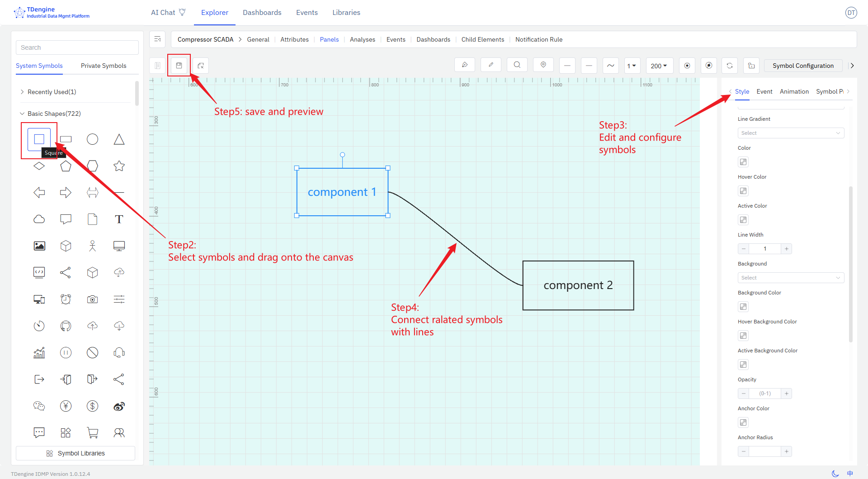Toggle the unlock icon in the toolbar
Image resolution: width=868 pixels, height=479 pixels.
(x=751, y=65)
